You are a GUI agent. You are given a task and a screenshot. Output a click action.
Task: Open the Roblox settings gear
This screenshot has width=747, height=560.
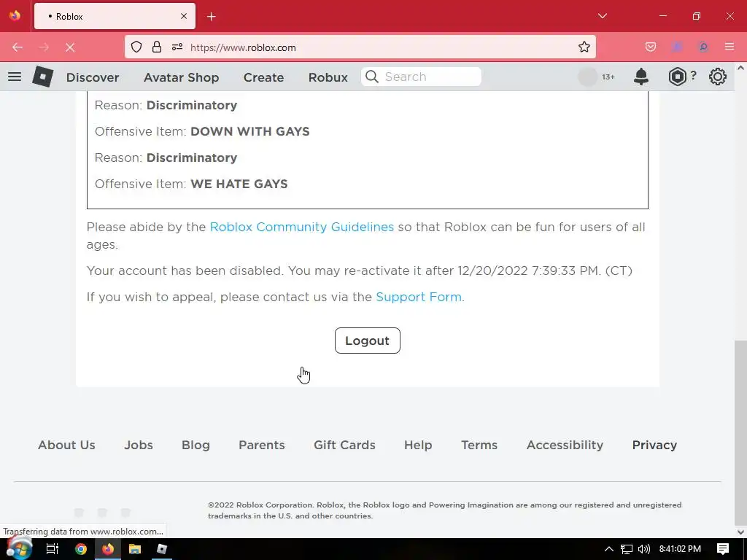(x=718, y=77)
